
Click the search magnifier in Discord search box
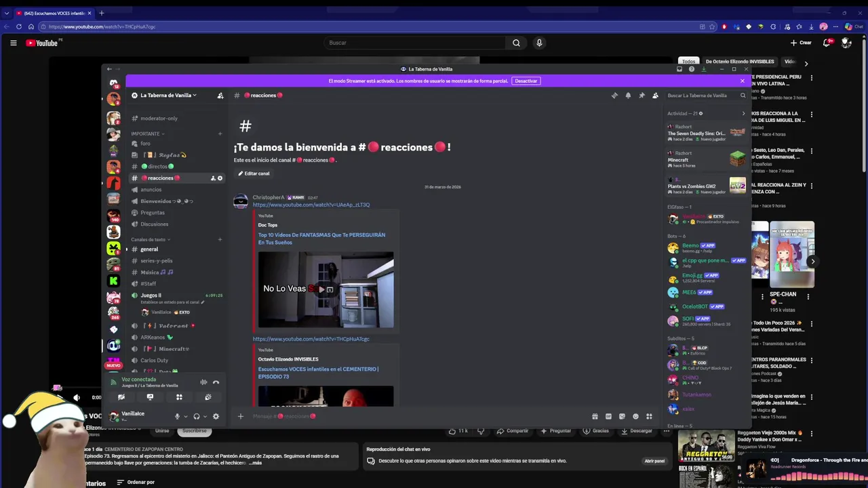coord(743,96)
